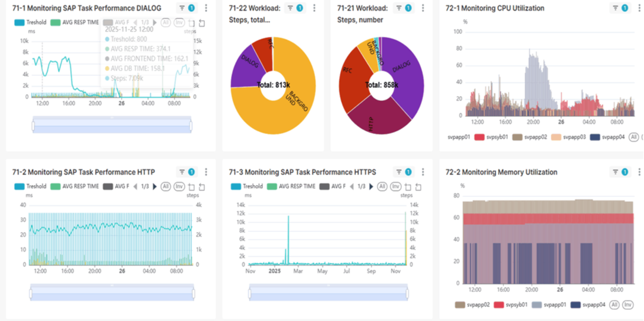The width and height of the screenshot is (644, 321).
Task: Click 'Total: 813k' label in 71-22 pie
Action: (273, 85)
